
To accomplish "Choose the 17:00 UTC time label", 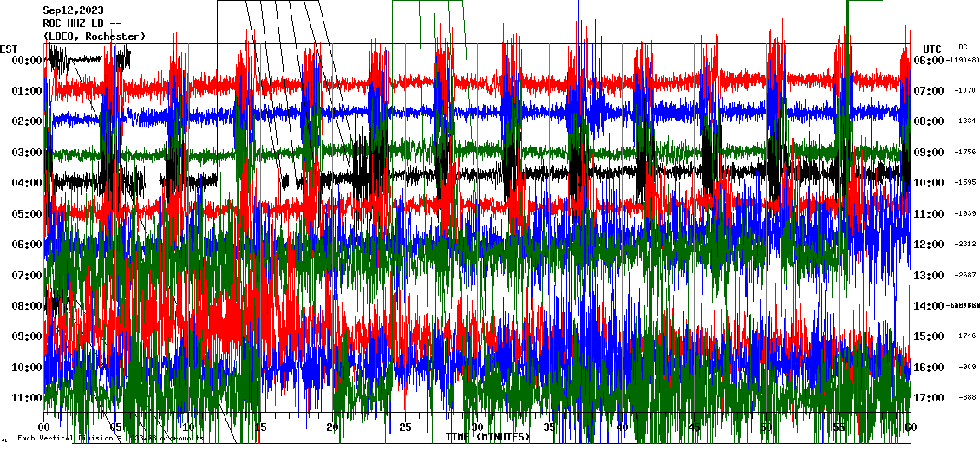I will pyautogui.click(x=929, y=398).
